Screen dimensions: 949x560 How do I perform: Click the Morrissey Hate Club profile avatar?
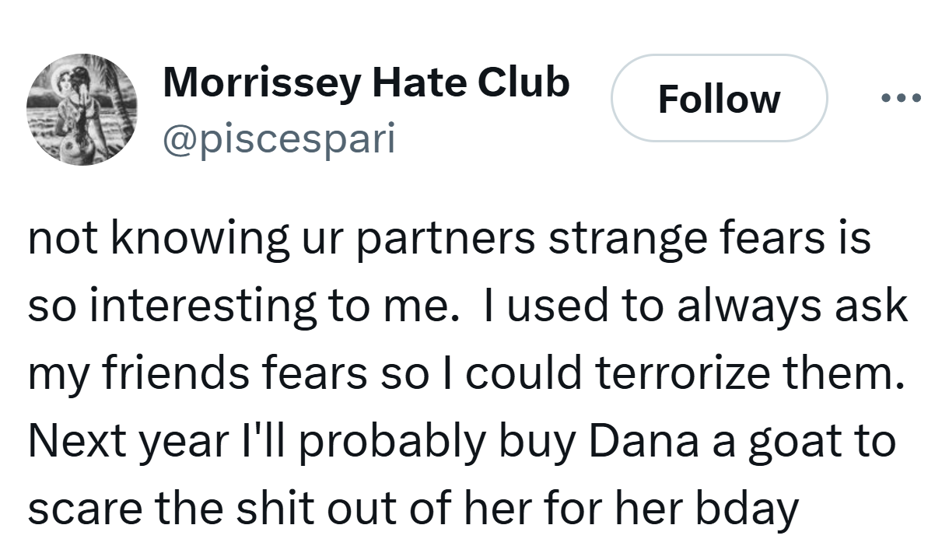coord(82,110)
